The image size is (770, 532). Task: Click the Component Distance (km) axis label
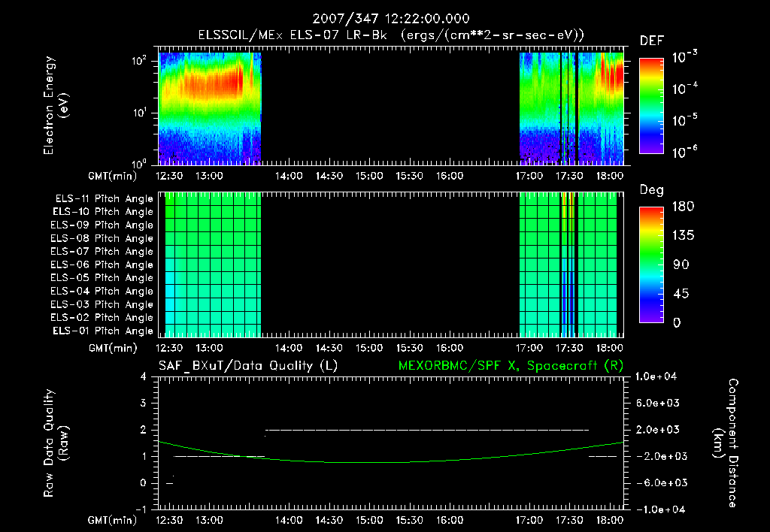coord(725,443)
